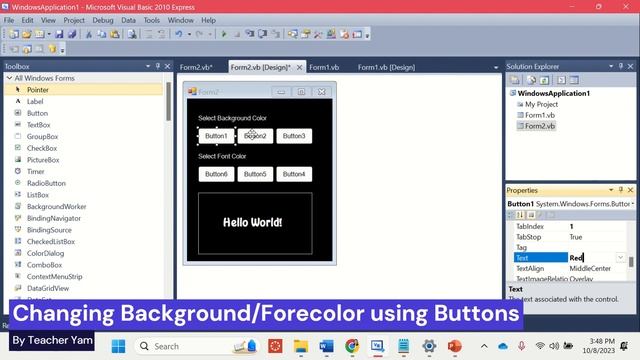This screenshot has height=360, width=640.
Task: Toggle auto-hide pin on Properties panel
Action: [621, 190]
